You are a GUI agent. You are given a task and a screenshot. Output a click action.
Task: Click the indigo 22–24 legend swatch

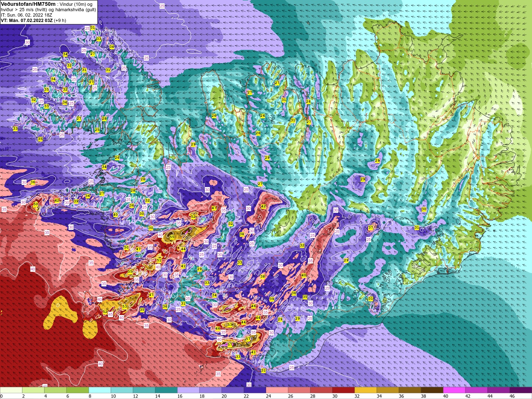point(255,390)
